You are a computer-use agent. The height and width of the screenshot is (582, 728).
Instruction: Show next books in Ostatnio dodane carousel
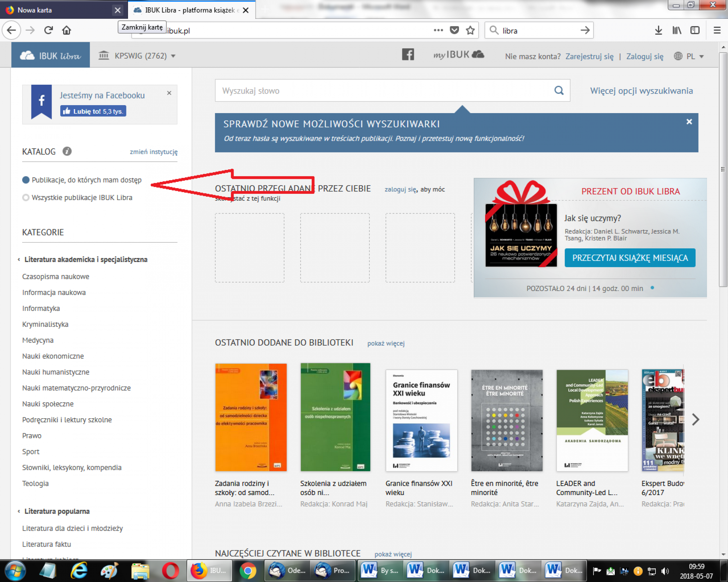pyautogui.click(x=695, y=419)
